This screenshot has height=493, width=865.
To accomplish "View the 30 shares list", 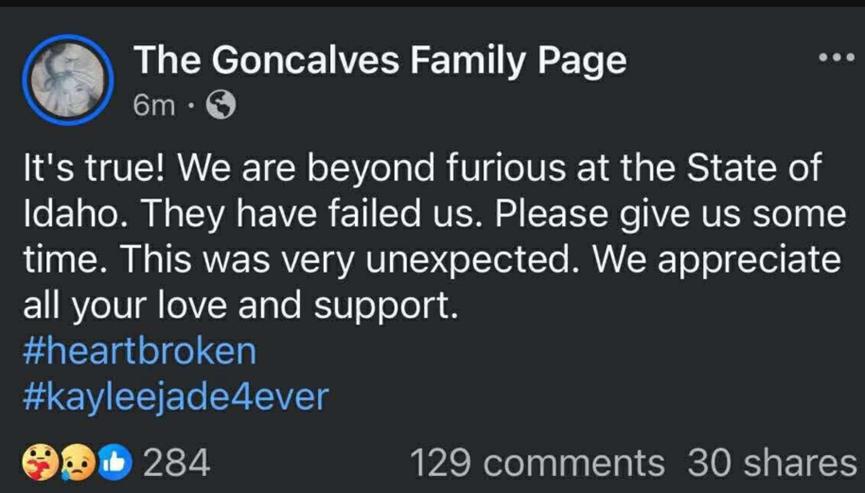I will (772, 462).
